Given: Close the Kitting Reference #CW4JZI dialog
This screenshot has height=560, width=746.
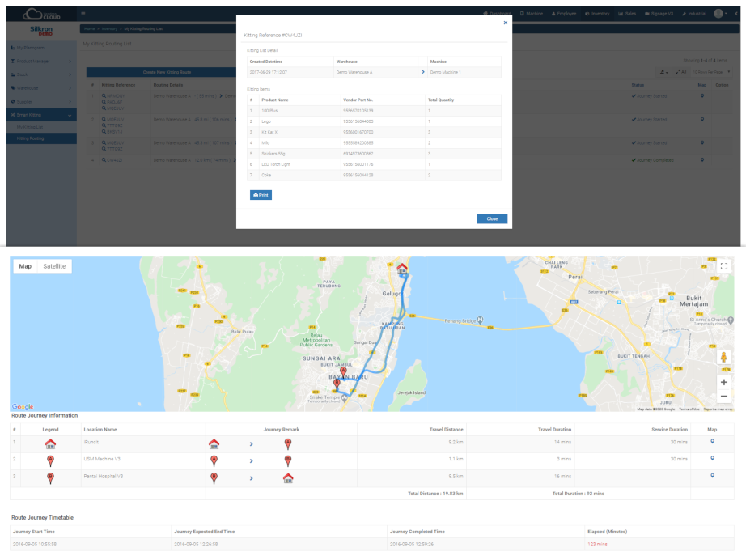Looking at the screenshot, I should [x=505, y=23].
